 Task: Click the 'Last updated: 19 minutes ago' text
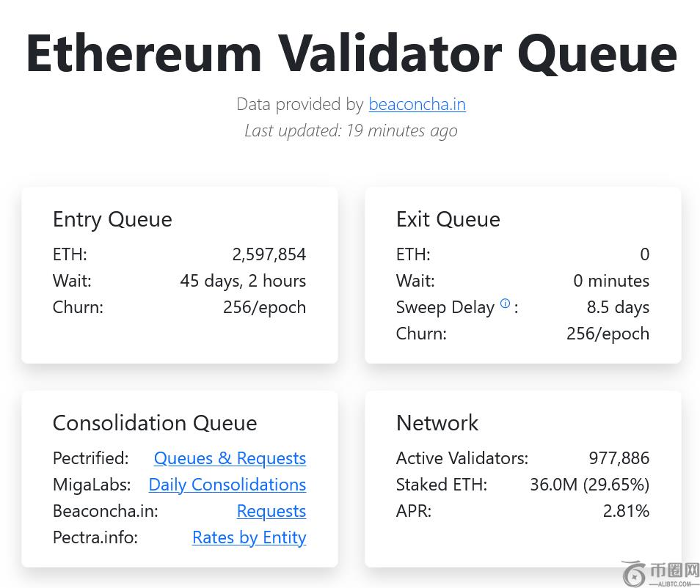(x=351, y=131)
